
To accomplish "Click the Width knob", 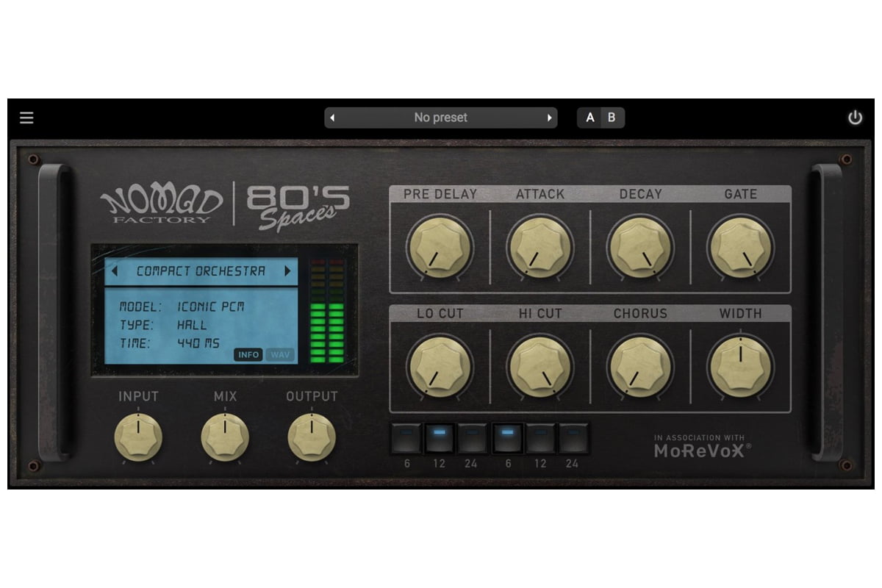I will coord(740,367).
